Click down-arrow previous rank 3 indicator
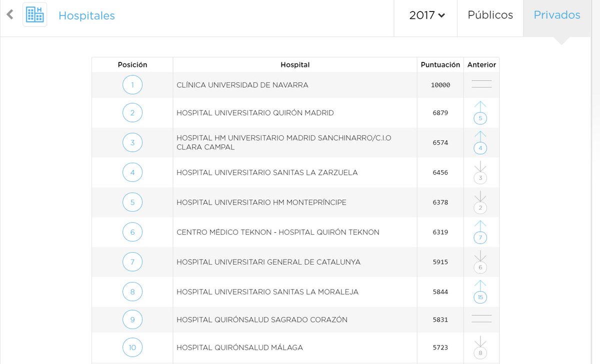Viewport: 600px width, 364px height. tap(480, 172)
